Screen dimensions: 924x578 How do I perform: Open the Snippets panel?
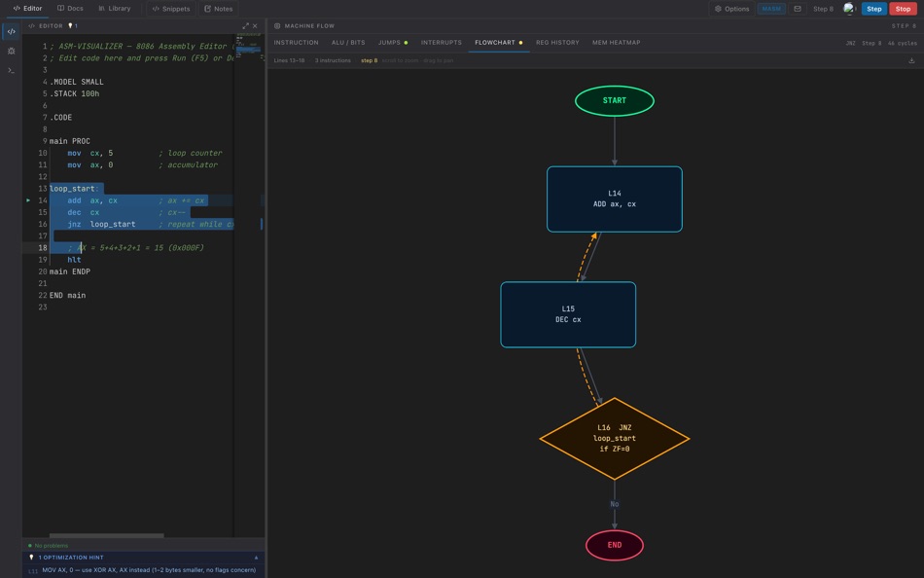[x=171, y=9]
